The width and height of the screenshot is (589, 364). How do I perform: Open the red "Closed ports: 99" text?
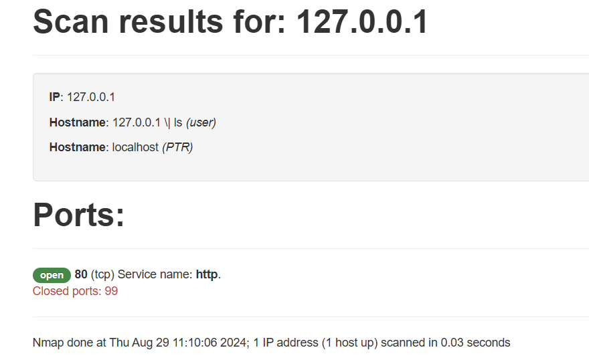coord(75,291)
